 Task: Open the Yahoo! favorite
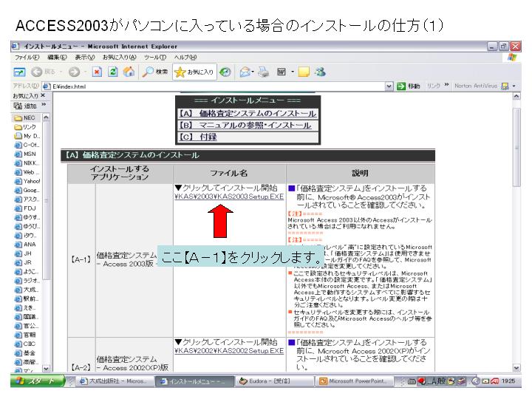[27, 181]
